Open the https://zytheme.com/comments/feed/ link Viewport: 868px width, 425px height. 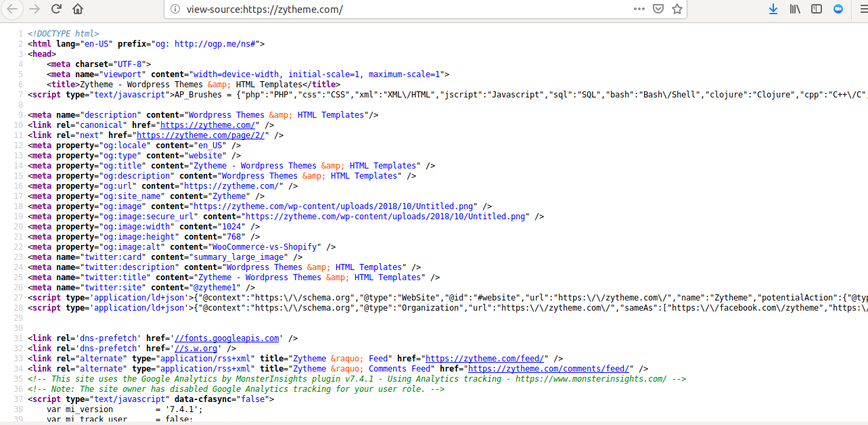pyautogui.click(x=548, y=369)
